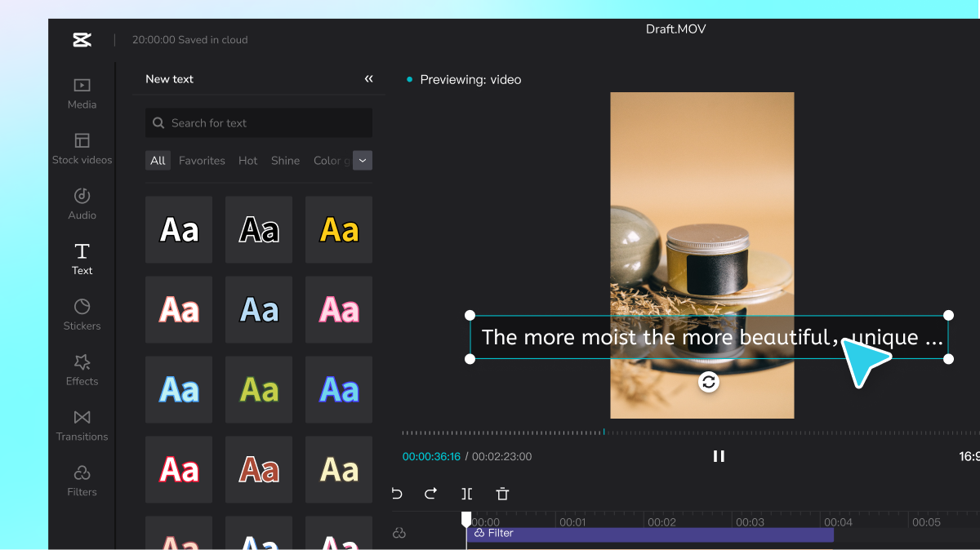Click the top-right handle of caption box

[x=948, y=315]
